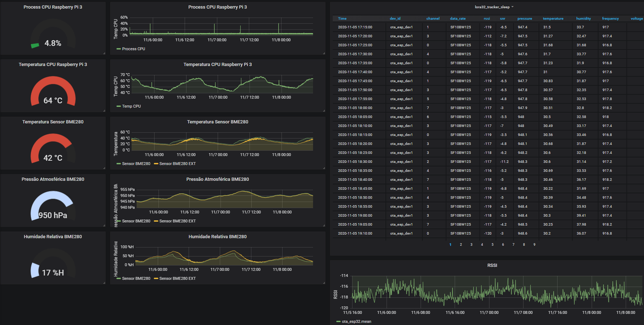
Task: Click the green Process CPU legend color swatch
Action: (x=119, y=49)
